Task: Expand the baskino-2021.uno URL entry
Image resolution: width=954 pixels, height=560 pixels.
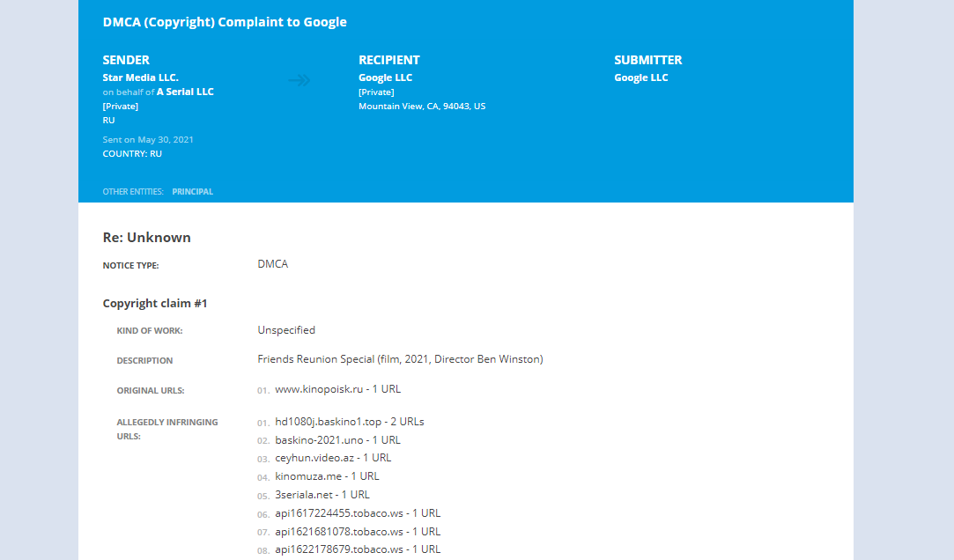Action: [337, 440]
